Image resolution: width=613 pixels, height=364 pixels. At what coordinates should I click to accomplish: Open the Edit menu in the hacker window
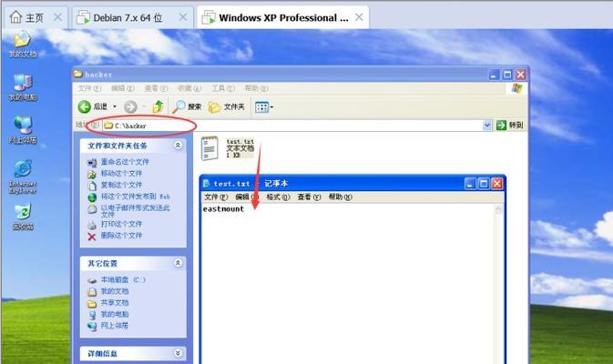pos(123,88)
